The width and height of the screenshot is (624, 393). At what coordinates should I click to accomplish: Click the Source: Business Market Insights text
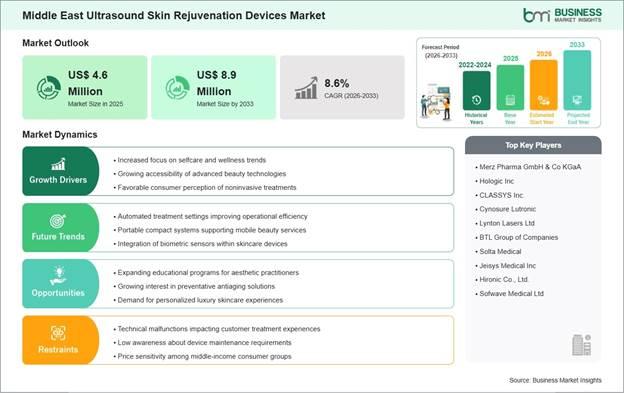pyautogui.click(x=556, y=380)
